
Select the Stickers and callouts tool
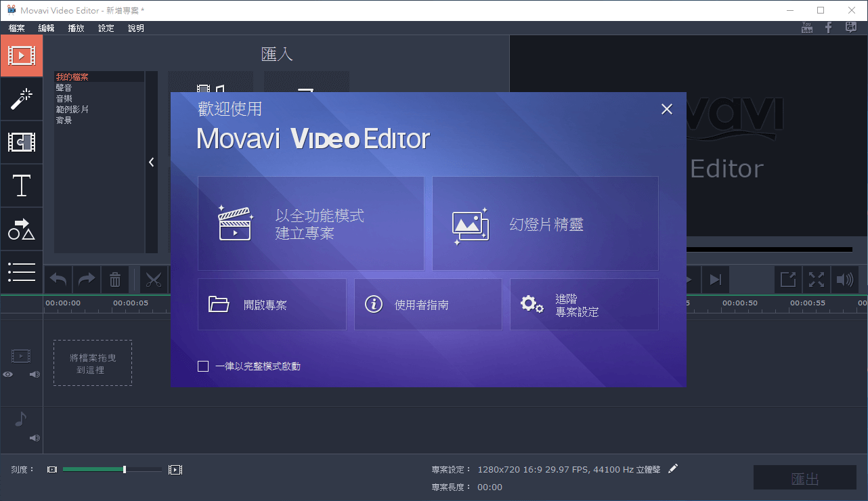coord(22,230)
